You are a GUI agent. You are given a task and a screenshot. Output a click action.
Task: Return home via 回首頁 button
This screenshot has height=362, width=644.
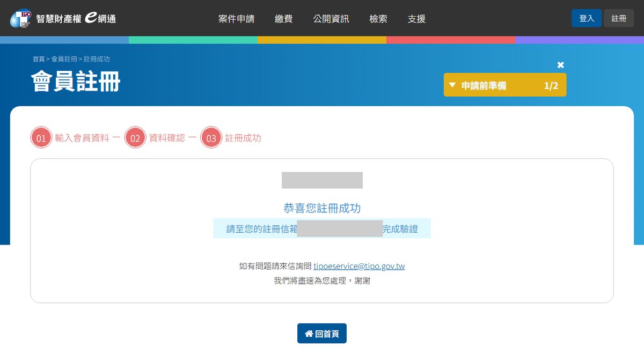pos(322,334)
